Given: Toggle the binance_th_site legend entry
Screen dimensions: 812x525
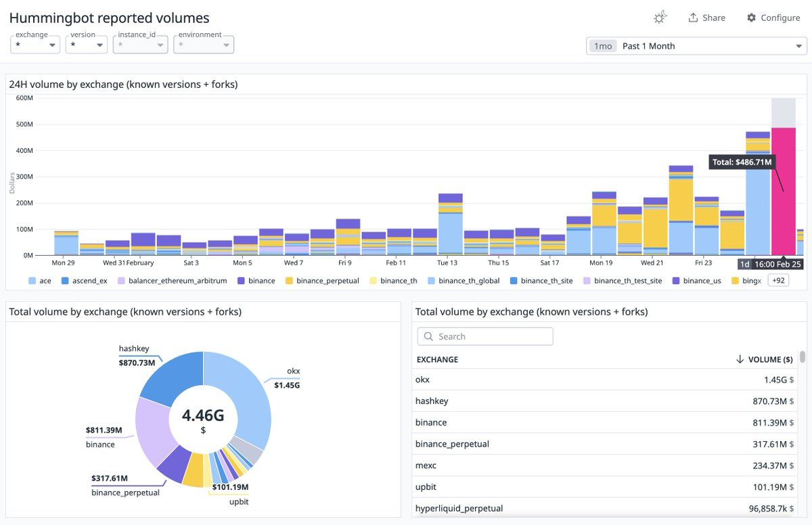Looking at the screenshot, I should point(541,280).
